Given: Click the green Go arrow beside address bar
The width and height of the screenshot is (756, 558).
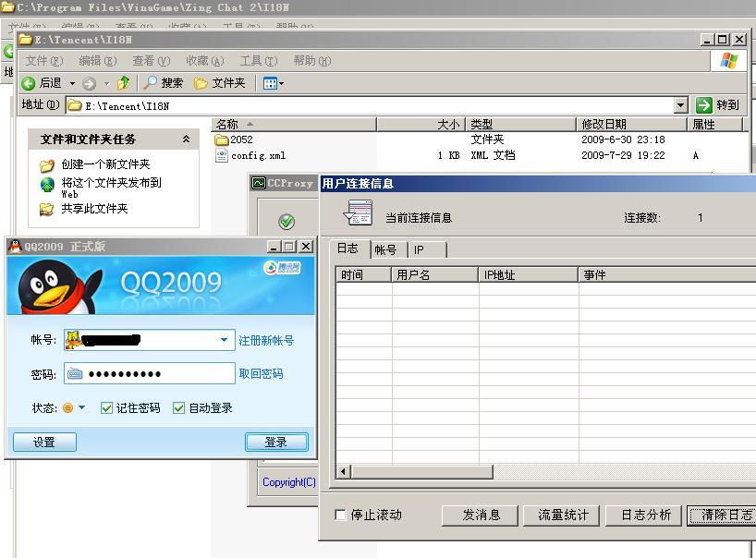Looking at the screenshot, I should pos(704,104).
